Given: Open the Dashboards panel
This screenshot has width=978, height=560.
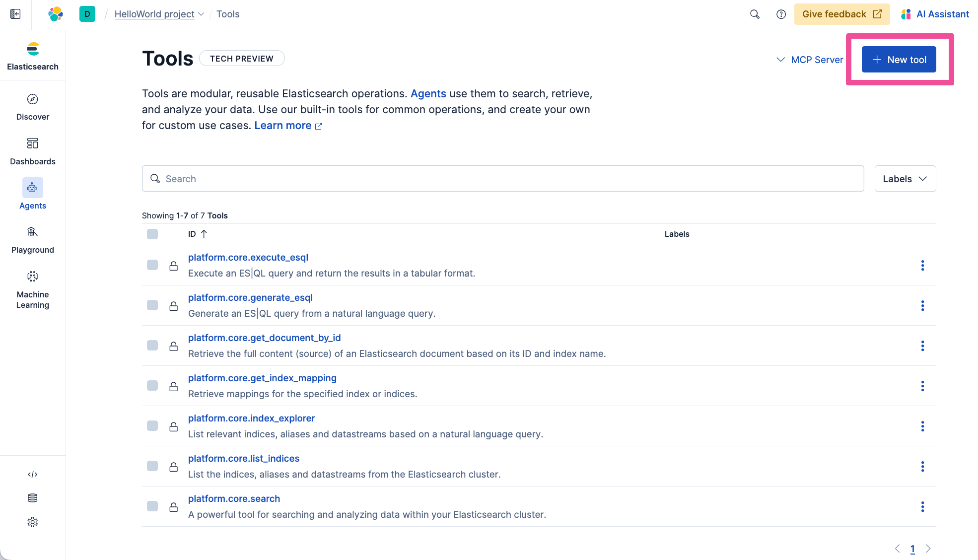Looking at the screenshot, I should [x=32, y=150].
